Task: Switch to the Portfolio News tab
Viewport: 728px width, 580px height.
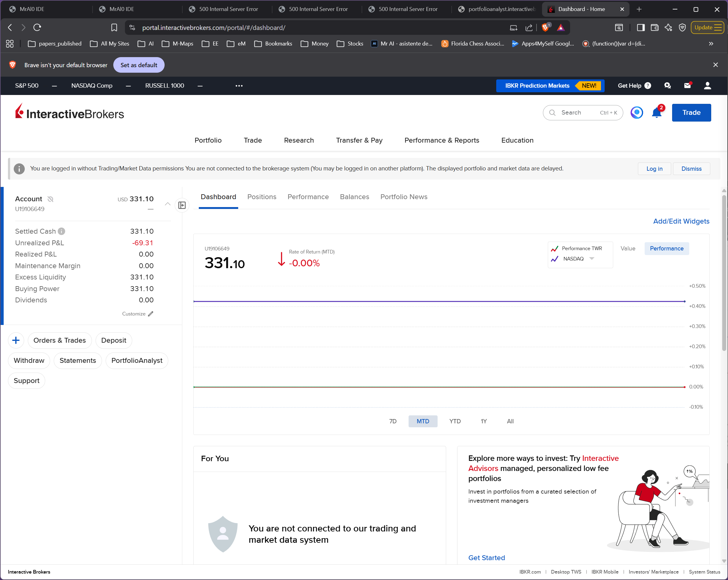Action: click(404, 197)
